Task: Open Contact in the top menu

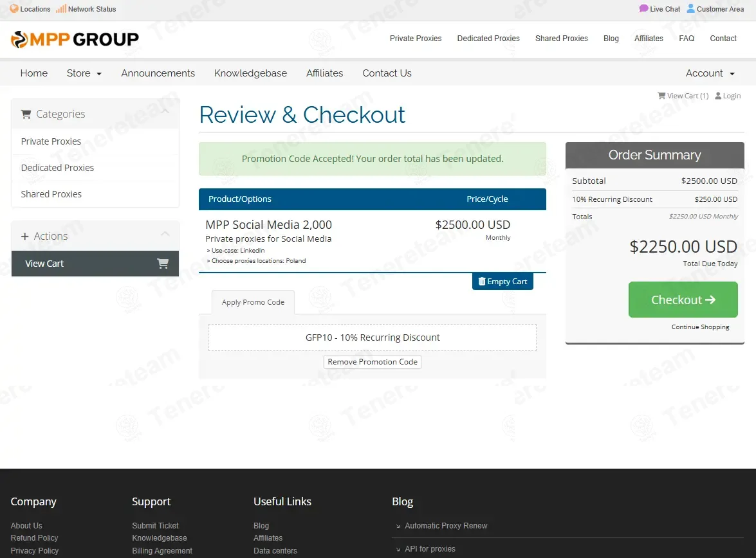Action: click(x=723, y=39)
